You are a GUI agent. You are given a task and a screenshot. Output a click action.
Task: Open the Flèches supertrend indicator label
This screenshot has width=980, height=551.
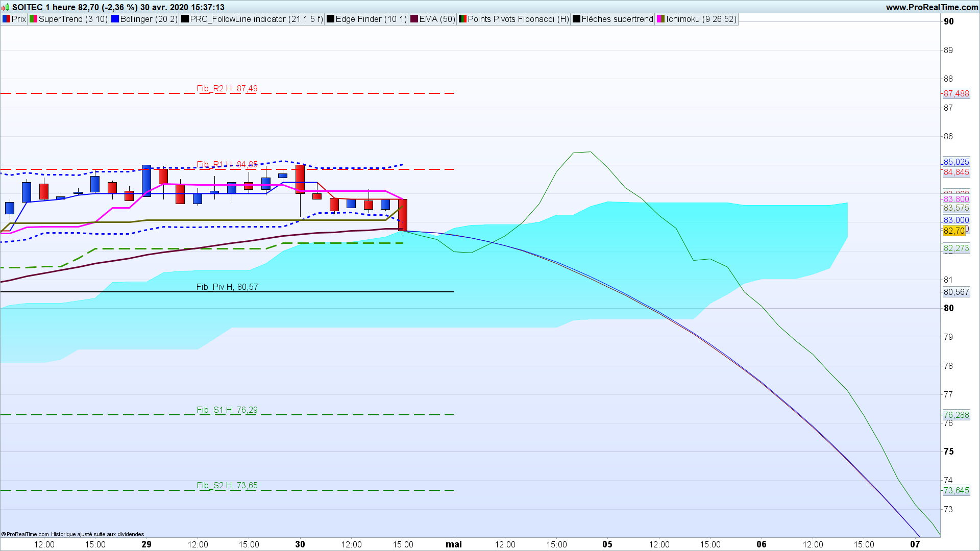point(617,19)
